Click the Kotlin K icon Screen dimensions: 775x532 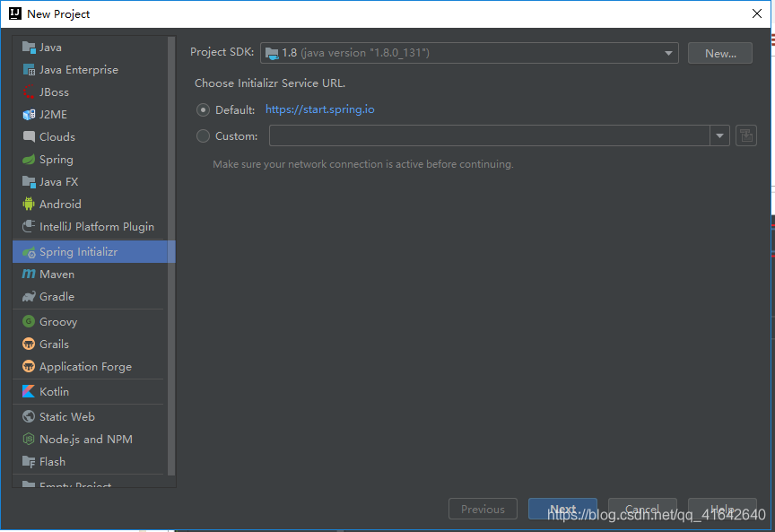click(x=29, y=391)
